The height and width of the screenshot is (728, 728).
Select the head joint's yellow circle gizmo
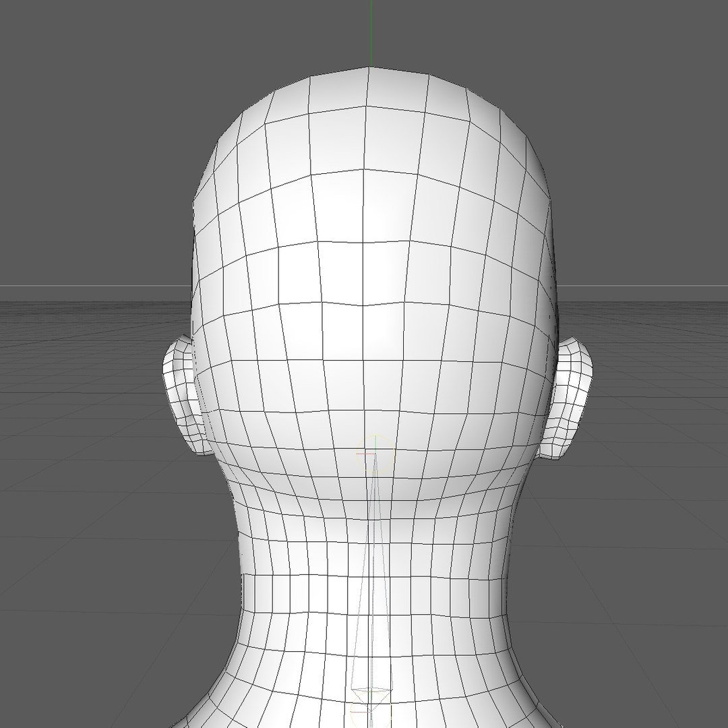tap(375, 454)
